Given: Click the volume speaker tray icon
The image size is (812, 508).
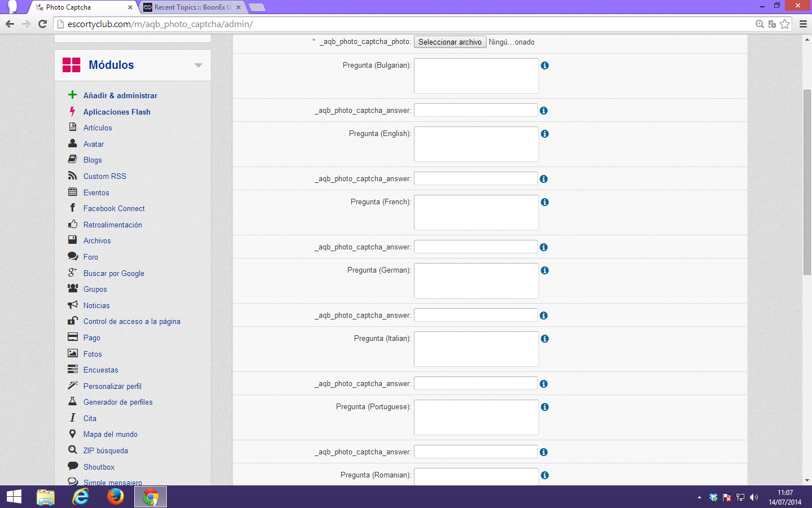Looking at the screenshot, I should pyautogui.click(x=754, y=497).
